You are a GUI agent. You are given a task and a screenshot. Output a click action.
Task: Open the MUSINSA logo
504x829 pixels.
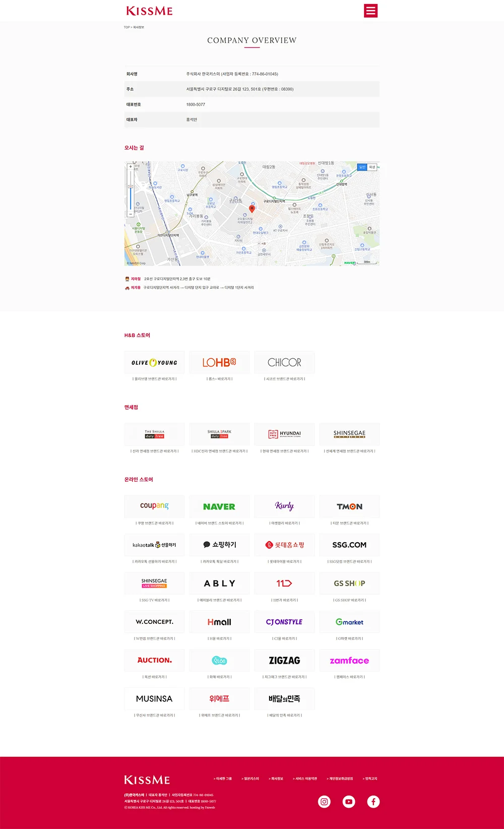pos(154,698)
